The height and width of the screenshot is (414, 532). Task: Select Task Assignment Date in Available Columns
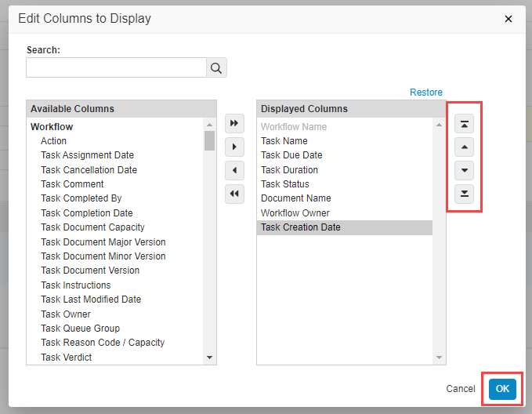point(87,155)
